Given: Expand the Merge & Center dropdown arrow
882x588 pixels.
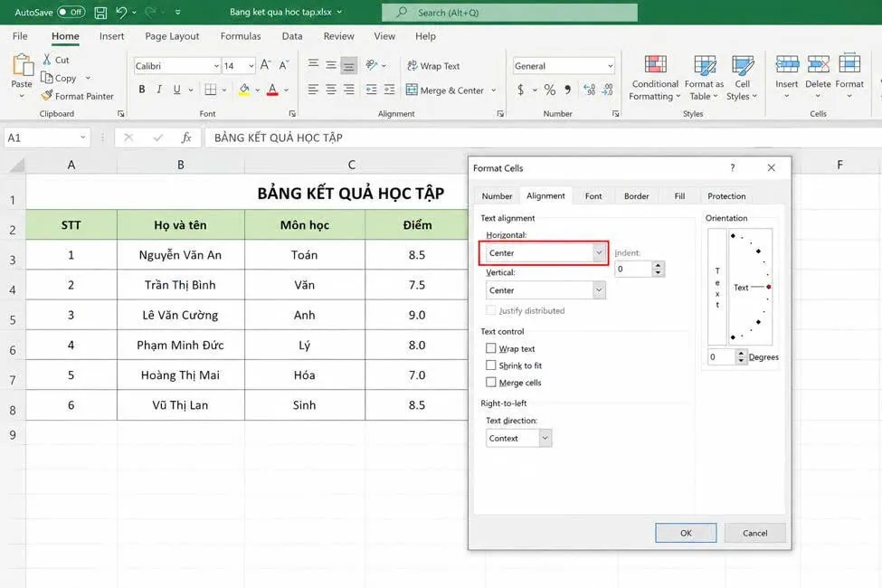Looking at the screenshot, I should click(x=494, y=90).
